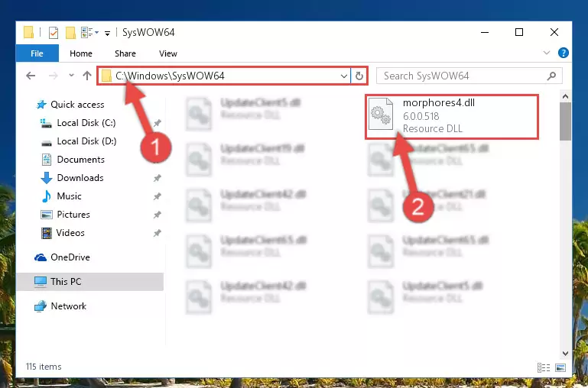Click the Documents page icon
This screenshot has height=388, width=588.
coord(46,160)
